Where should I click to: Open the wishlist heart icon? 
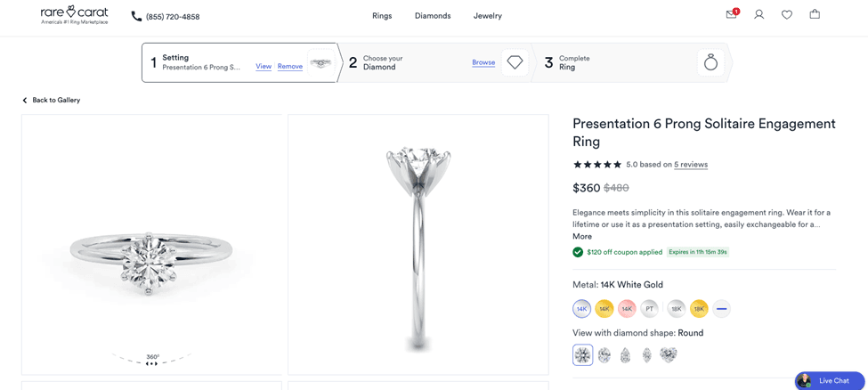pos(787,15)
